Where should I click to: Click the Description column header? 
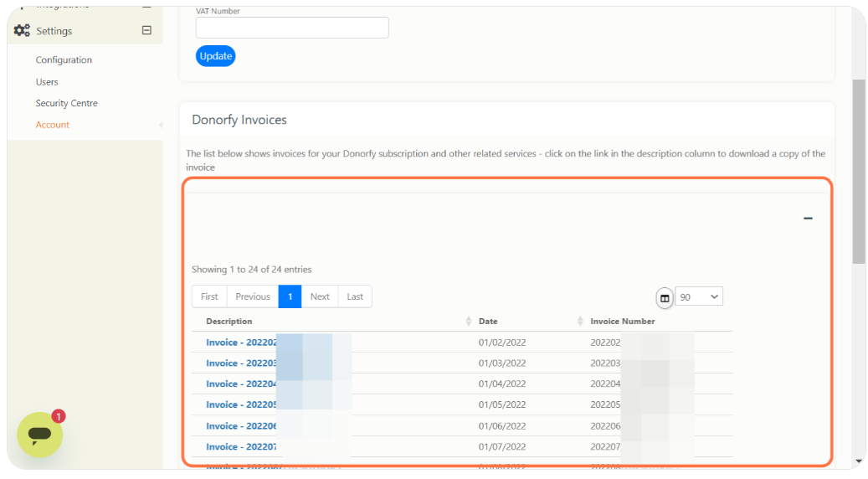pos(229,322)
